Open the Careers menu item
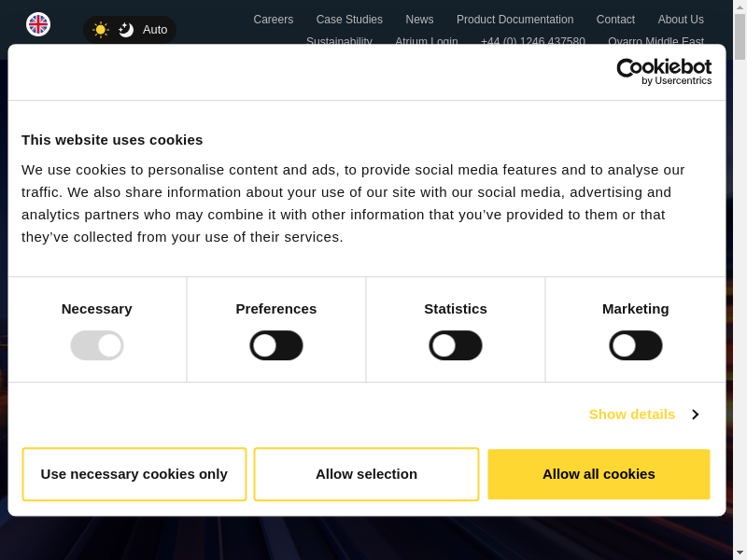This screenshot has width=747, height=560. pos(273,20)
